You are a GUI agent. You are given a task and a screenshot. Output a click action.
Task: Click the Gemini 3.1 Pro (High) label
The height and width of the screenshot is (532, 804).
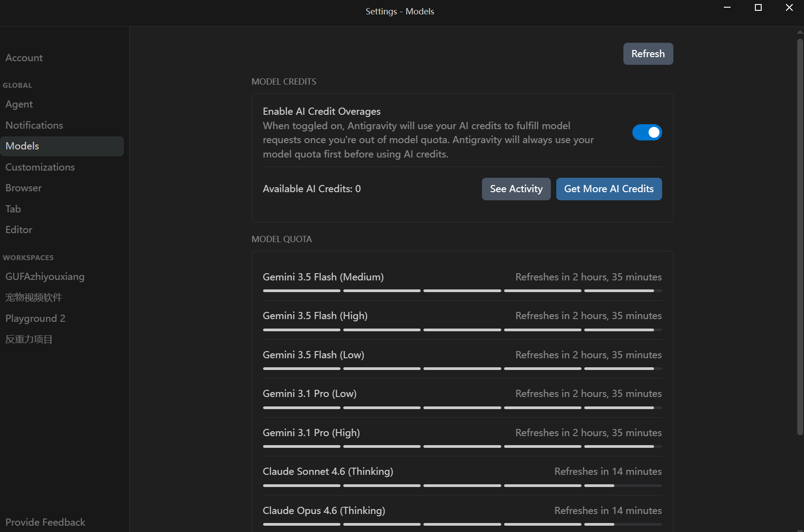pos(311,433)
